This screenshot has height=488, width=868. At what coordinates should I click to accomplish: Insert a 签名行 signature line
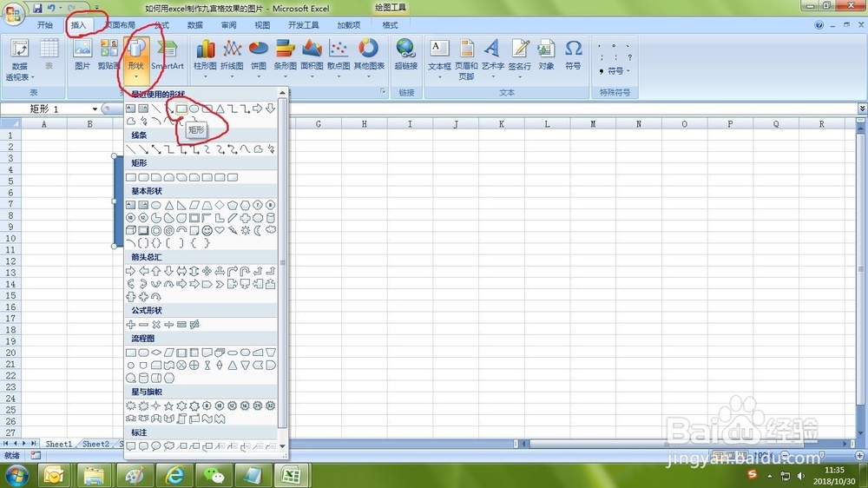tap(519, 60)
